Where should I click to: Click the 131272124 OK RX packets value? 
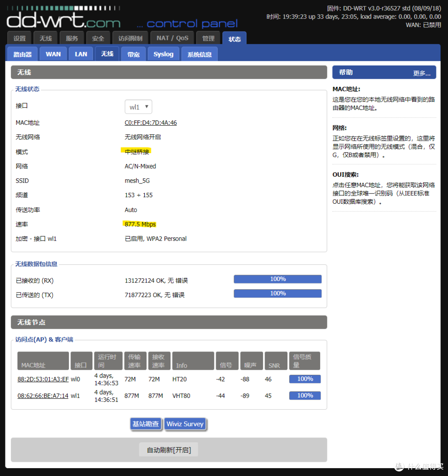[156, 281]
